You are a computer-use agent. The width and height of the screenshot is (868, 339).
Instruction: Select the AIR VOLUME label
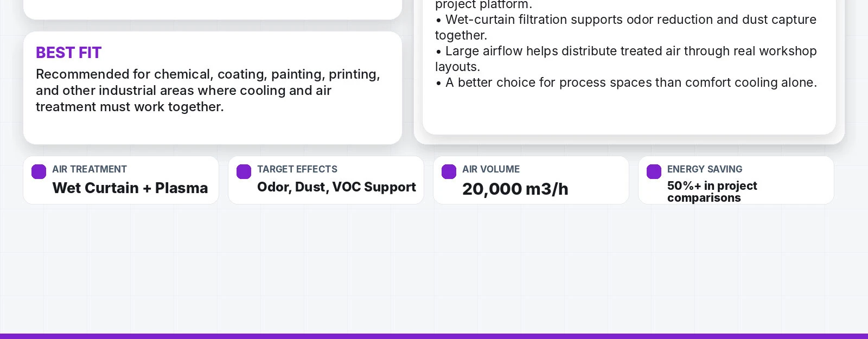491,169
